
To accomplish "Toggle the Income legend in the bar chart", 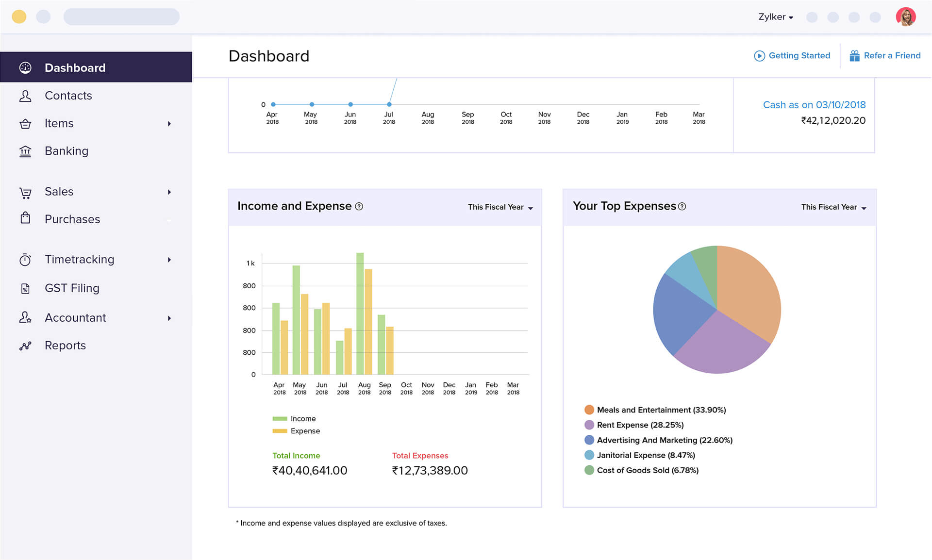I will tap(294, 418).
